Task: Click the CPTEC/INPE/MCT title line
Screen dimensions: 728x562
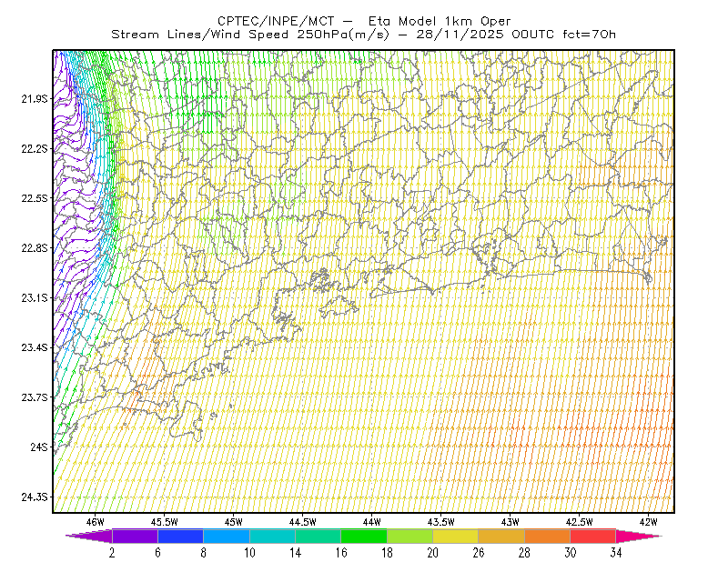Action: 364,21
